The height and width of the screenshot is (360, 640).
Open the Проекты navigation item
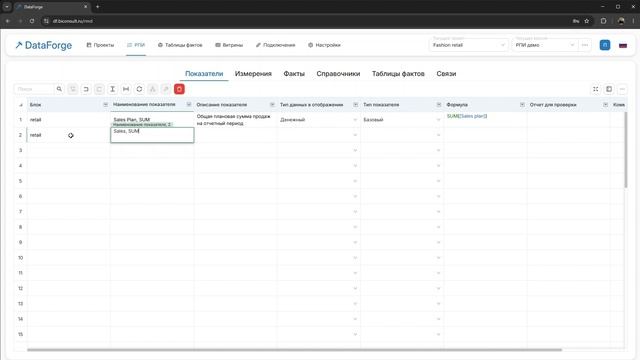coord(100,45)
